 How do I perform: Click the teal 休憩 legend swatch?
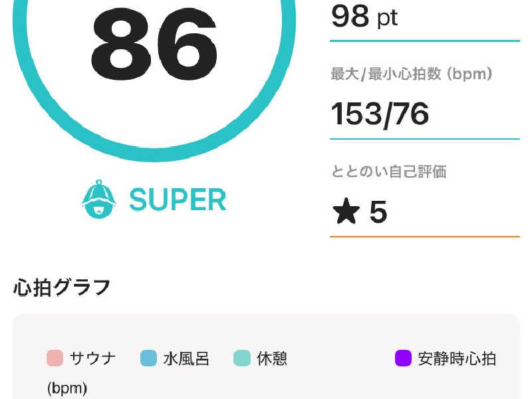click(x=242, y=358)
